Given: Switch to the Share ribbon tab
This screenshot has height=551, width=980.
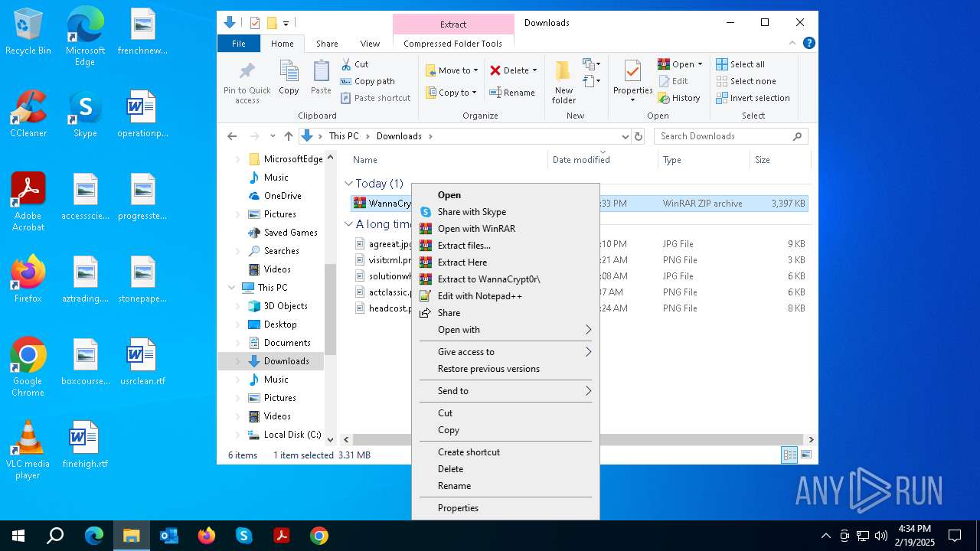Looking at the screenshot, I should coord(327,44).
